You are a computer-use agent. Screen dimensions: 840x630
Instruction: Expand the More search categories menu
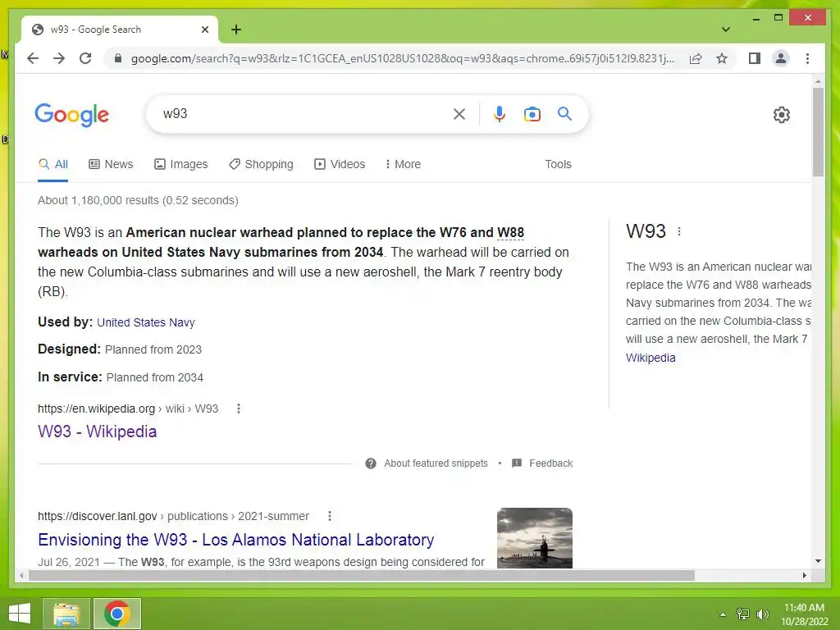tap(403, 164)
